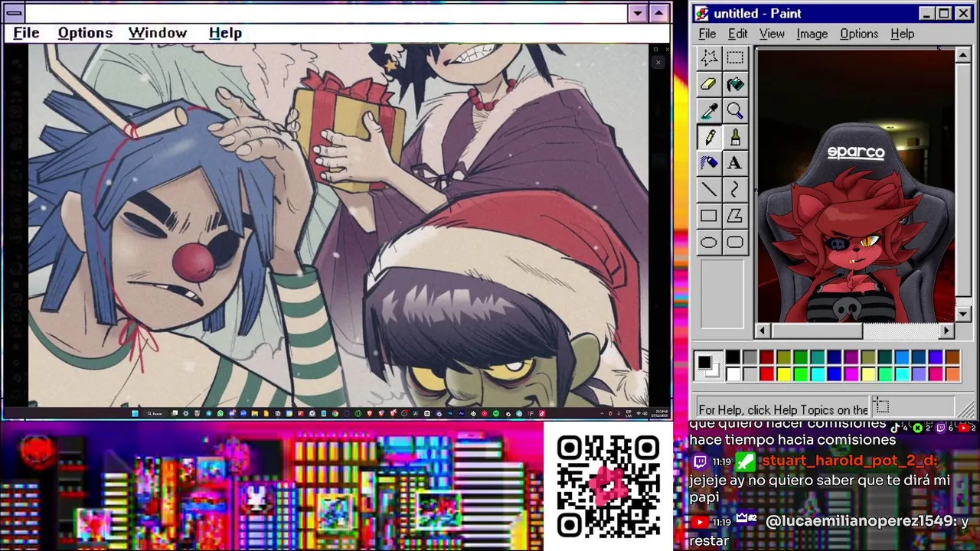
Task: Open the Options menu in Paint
Action: [x=859, y=34]
